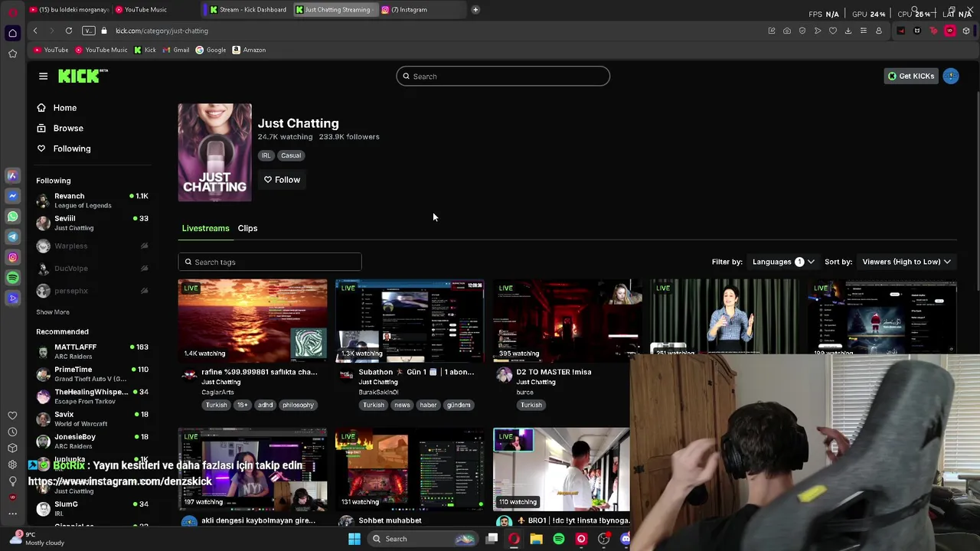Click the philosophy tag on rafine stream
This screenshot has height=551, width=980.
point(298,405)
